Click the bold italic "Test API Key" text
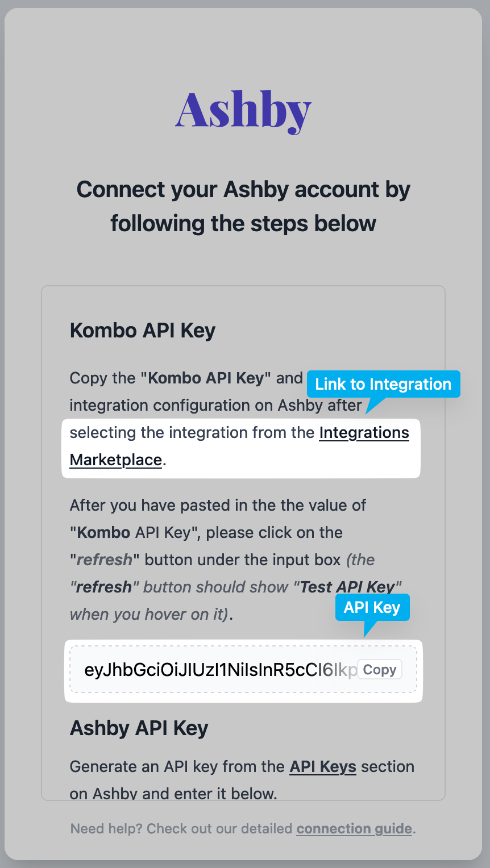 pos(347,587)
